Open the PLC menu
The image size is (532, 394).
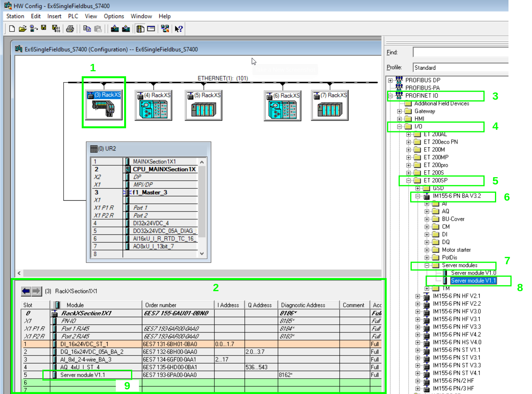[x=72, y=16]
